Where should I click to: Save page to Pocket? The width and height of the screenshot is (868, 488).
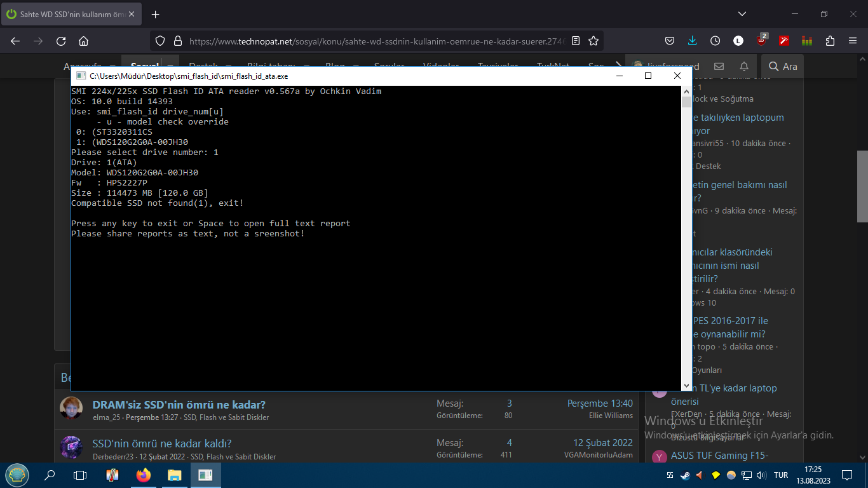coord(670,41)
